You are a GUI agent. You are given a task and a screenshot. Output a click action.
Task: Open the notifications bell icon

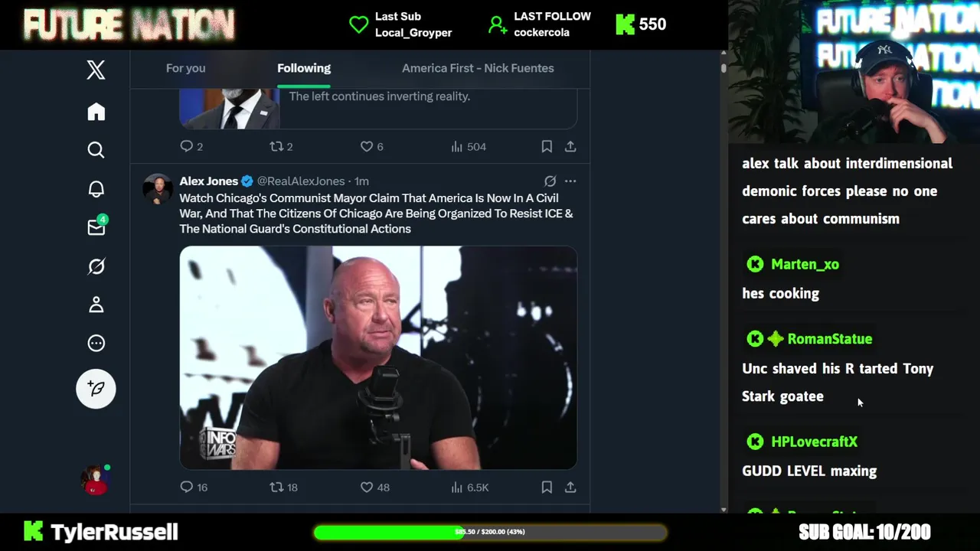(x=96, y=189)
